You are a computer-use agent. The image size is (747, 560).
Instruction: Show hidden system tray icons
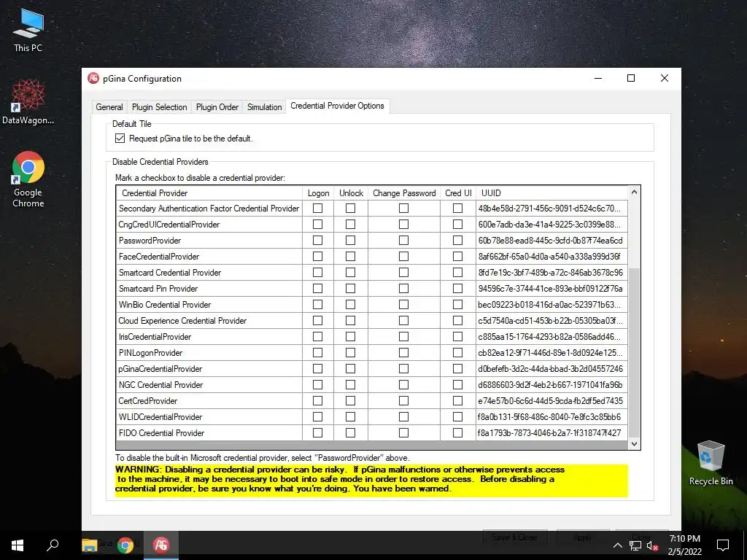pyautogui.click(x=617, y=545)
